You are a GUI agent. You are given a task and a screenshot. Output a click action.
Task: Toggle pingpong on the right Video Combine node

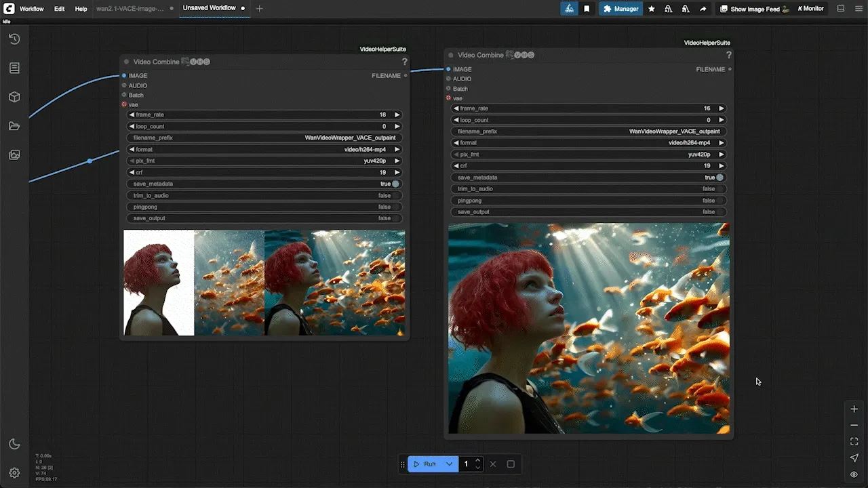588,201
